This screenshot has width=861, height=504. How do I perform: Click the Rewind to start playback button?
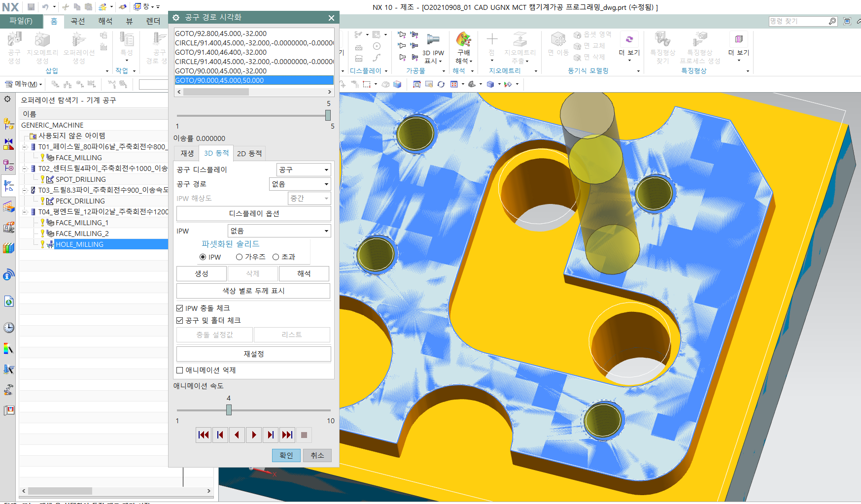click(204, 435)
